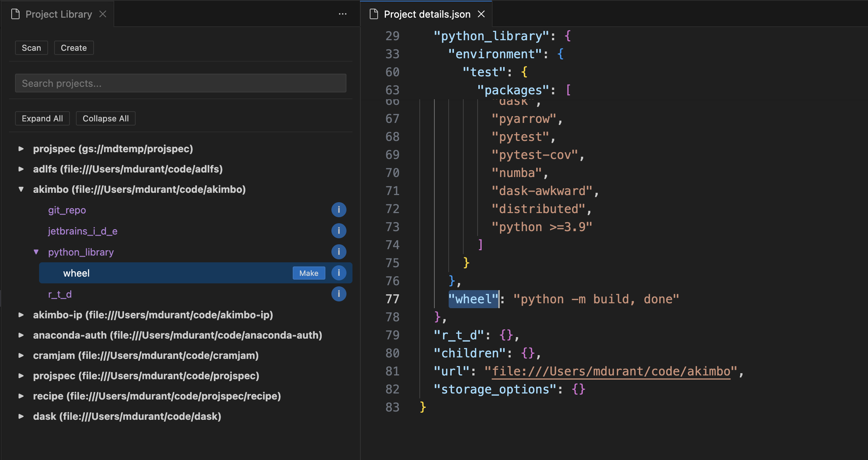Screen dimensions: 868x460
Task: Collapse the python_library tree node
Action: (36, 252)
